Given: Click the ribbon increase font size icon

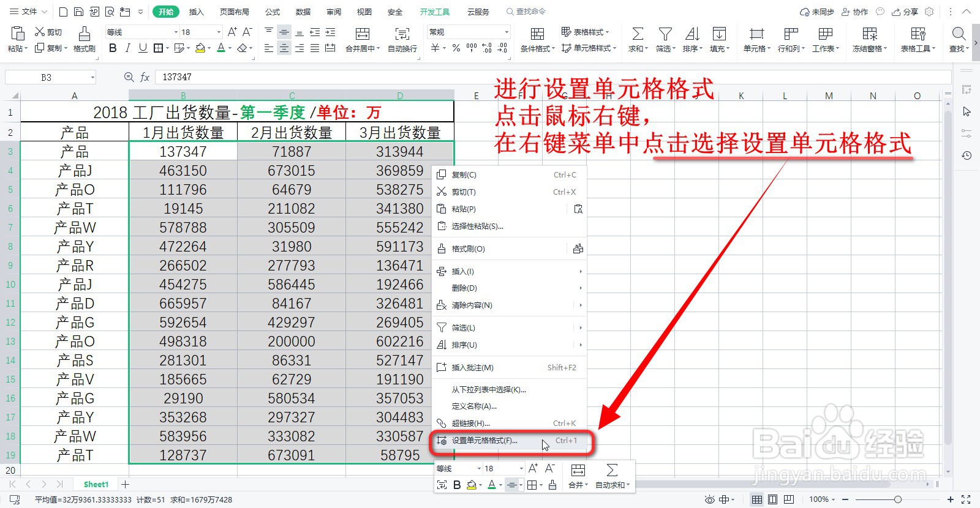Looking at the screenshot, I should pos(232,32).
